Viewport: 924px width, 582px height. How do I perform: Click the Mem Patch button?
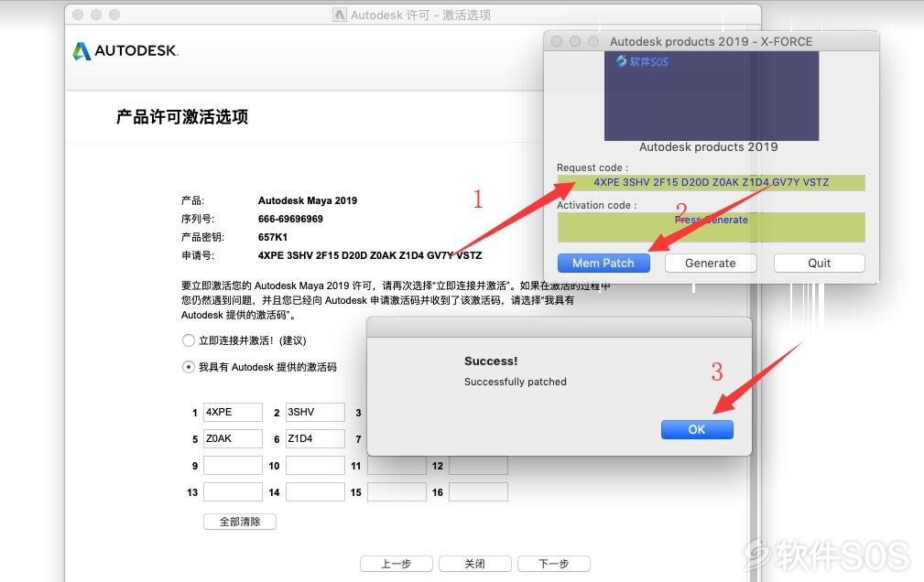tap(603, 264)
